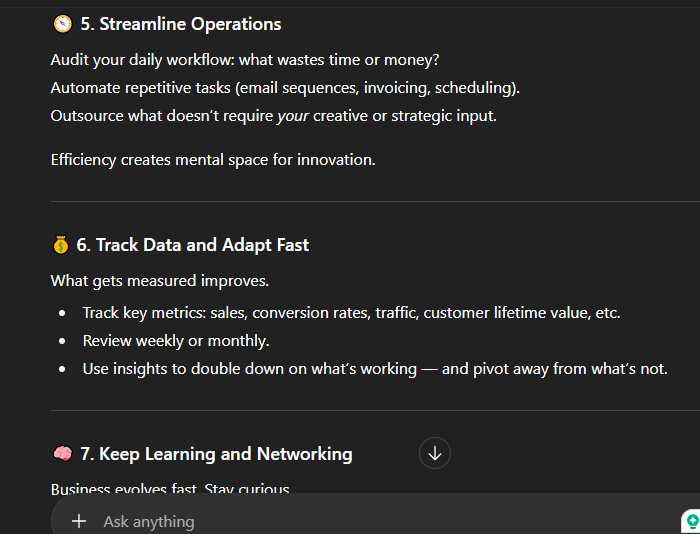The image size is (700, 534).
Task: Click the green lightbulb extension icon
Action: [691, 521]
